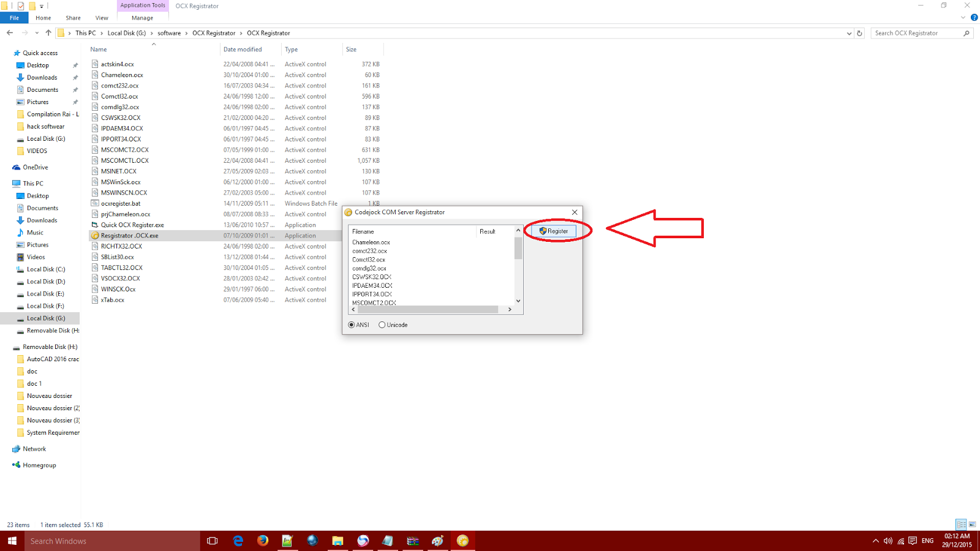The image size is (980, 551).
Task: Select the actskin4.ocx file icon
Action: pos(95,64)
